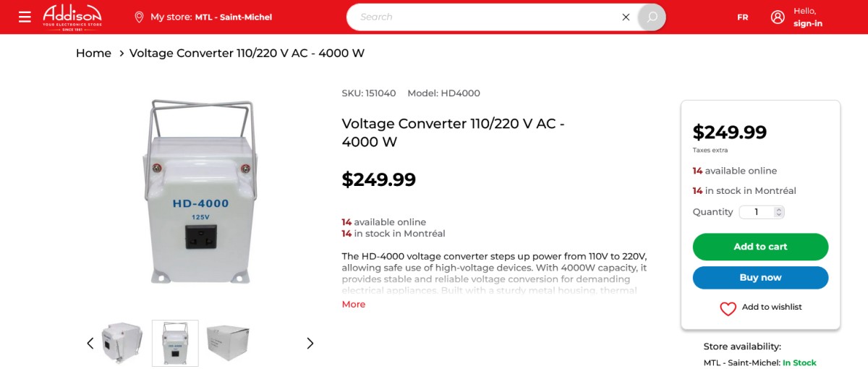Click the store location pin icon
This screenshot has width=868, height=369.
pos(139,17)
